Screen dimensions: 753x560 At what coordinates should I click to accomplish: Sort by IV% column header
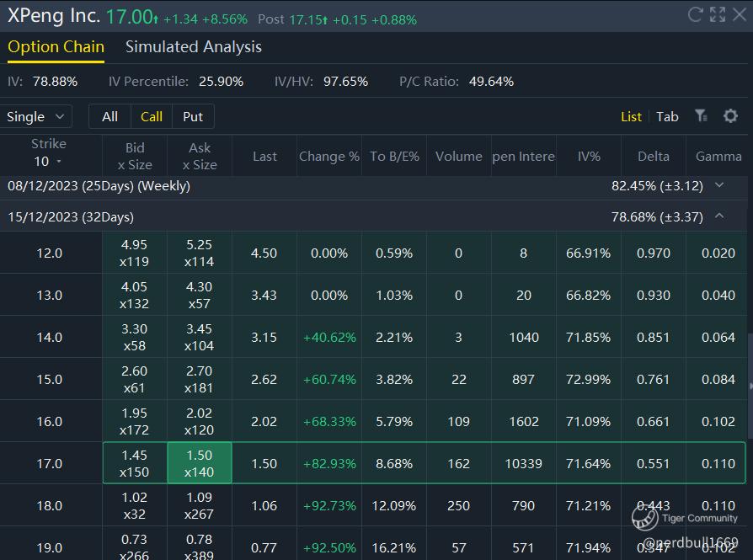[x=589, y=156]
